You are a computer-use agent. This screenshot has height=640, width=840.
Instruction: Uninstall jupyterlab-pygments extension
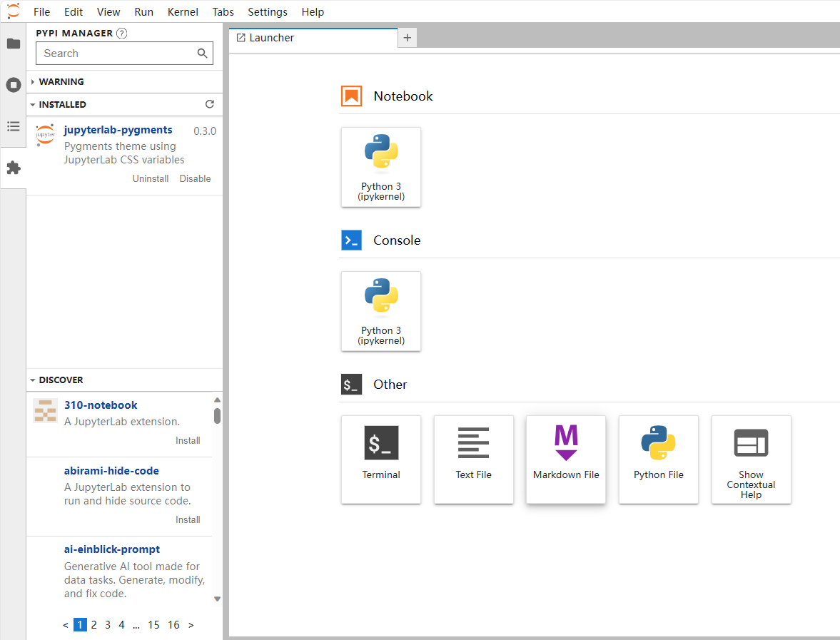tap(151, 179)
